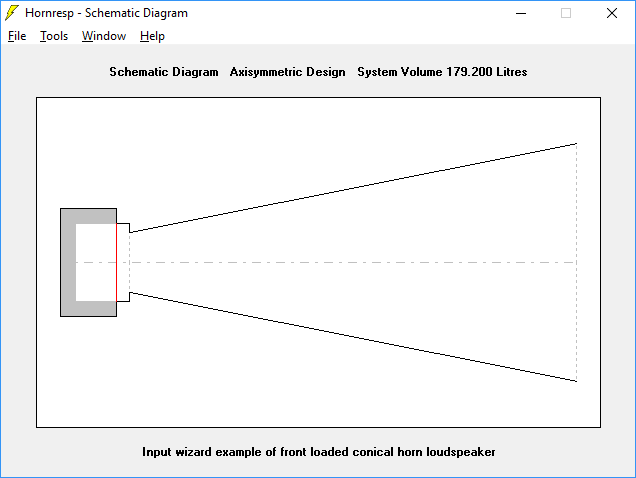
Task: Click the 'Axisymmetric Design' label
Action: tap(288, 72)
